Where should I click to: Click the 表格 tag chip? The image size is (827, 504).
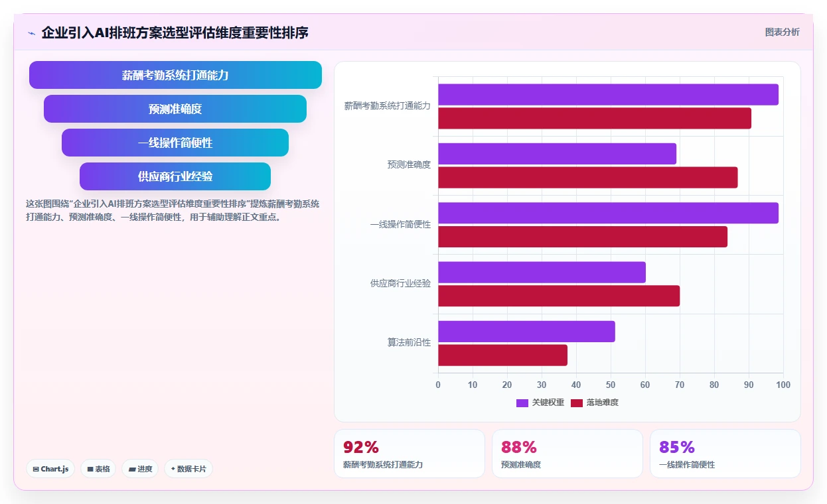point(98,469)
